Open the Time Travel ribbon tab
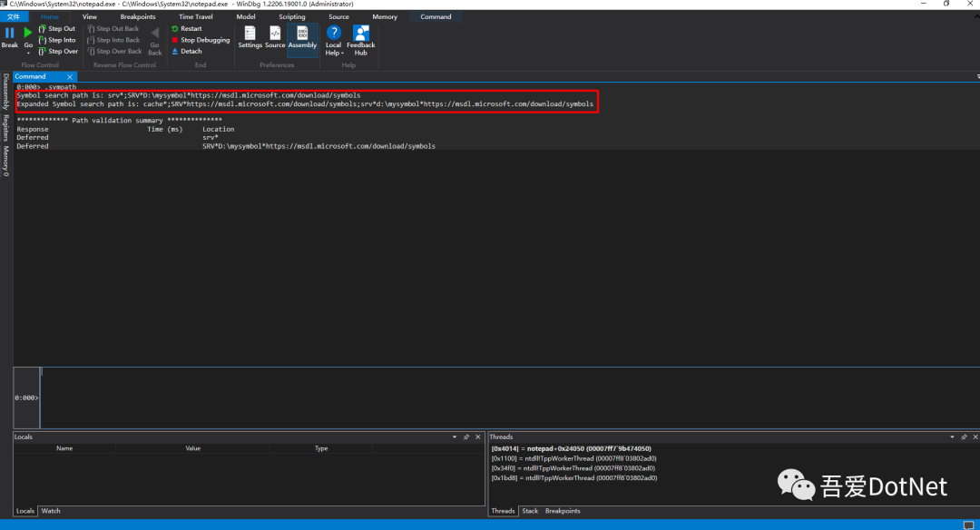 pyautogui.click(x=196, y=17)
